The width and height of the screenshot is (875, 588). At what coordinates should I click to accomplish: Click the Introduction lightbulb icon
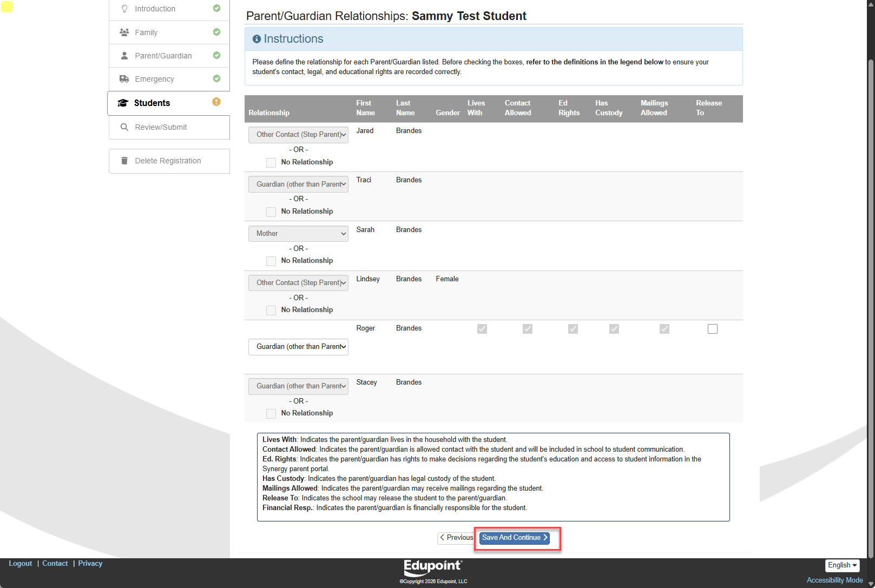tap(124, 9)
